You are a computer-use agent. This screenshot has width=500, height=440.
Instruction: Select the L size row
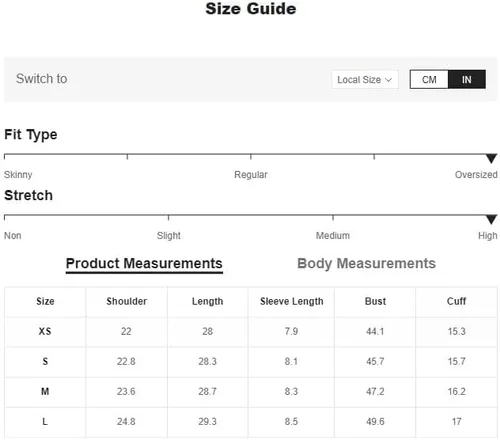point(251,422)
